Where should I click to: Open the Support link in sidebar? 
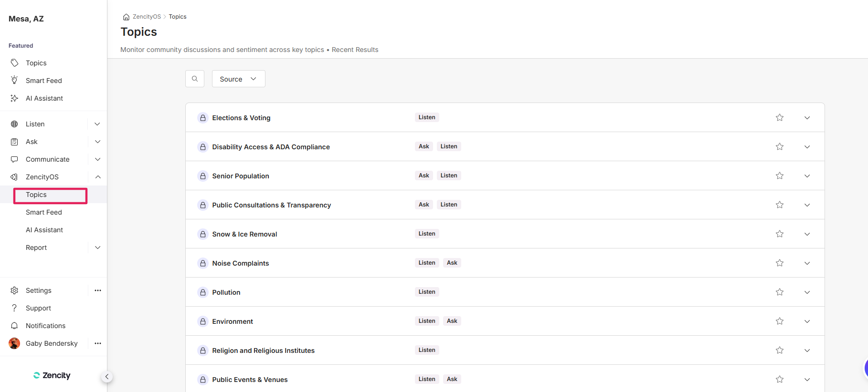point(38,308)
